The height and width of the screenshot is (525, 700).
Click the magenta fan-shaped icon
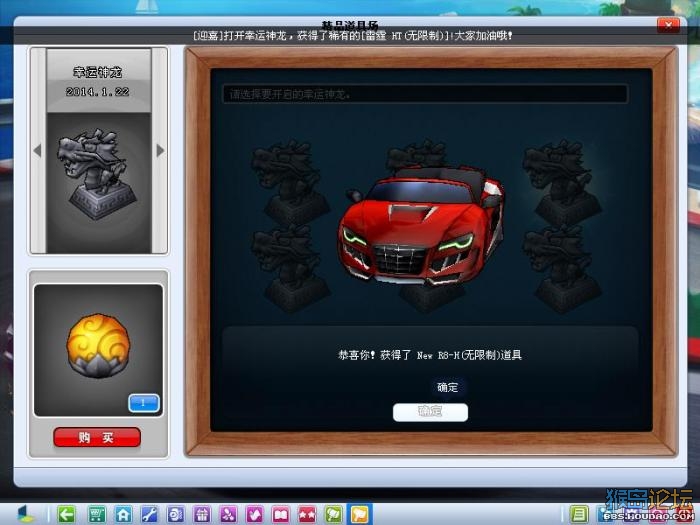click(228, 515)
